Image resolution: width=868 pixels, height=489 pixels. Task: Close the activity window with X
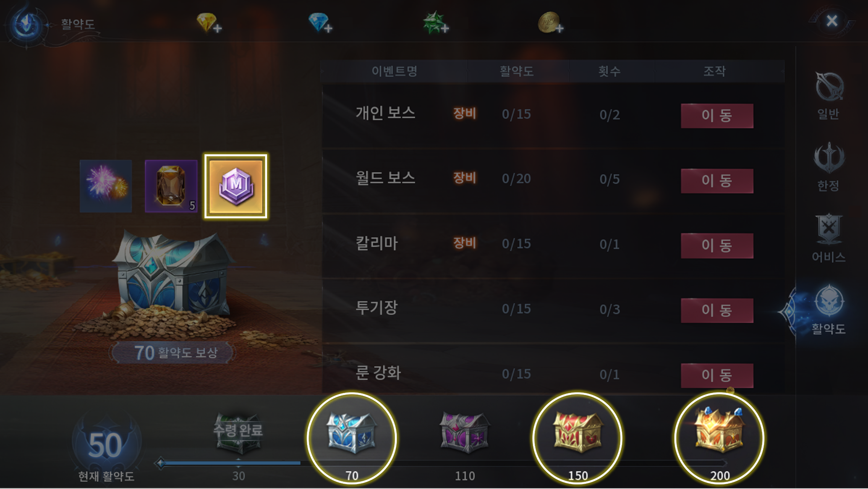click(x=832, y=21)
